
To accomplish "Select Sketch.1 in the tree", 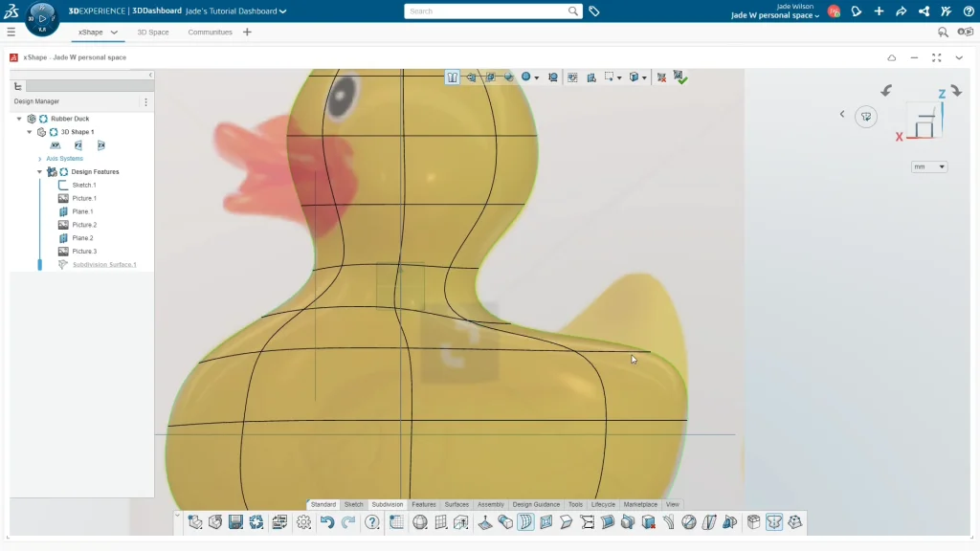I will (84, 185).
